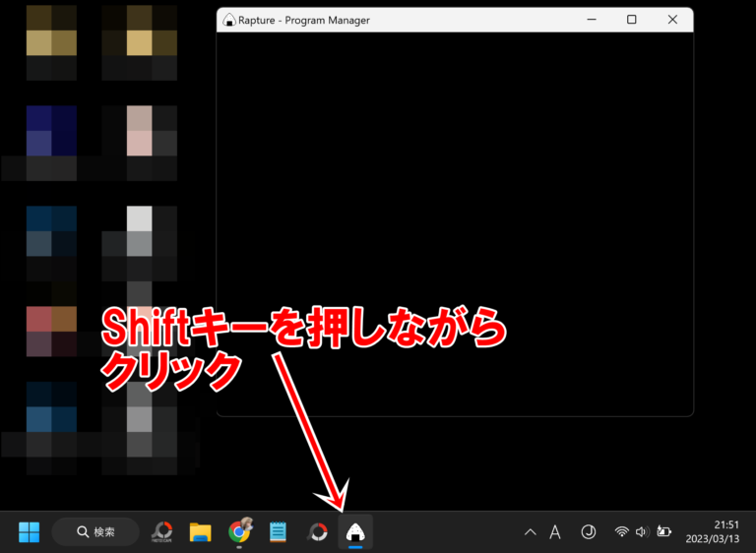Image resolution: width=756 pixels, height=553 pixels.
Task: Launch PhotoScape from the taskbar
Action: [x=162, y=531]
